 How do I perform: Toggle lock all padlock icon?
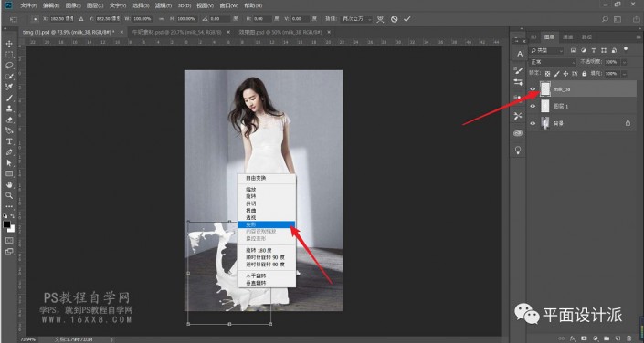584,74
